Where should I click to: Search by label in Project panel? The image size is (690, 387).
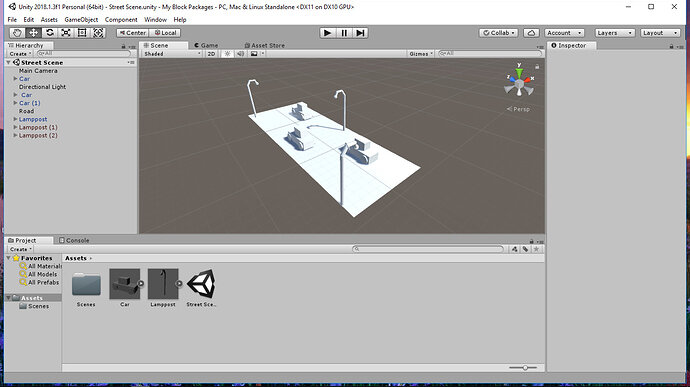click(525, 249)
